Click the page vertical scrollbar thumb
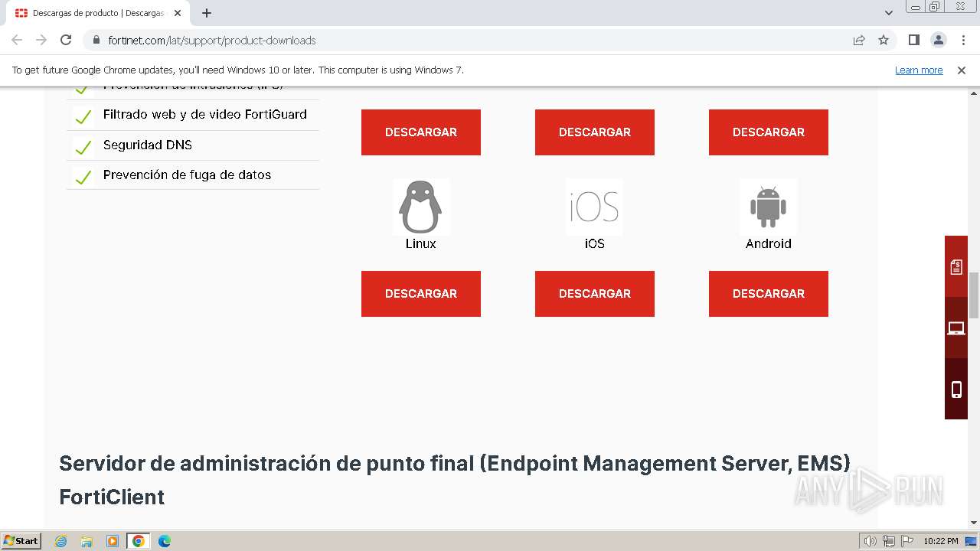This screenshot has height=551, width=980. [x=974, y=295]
